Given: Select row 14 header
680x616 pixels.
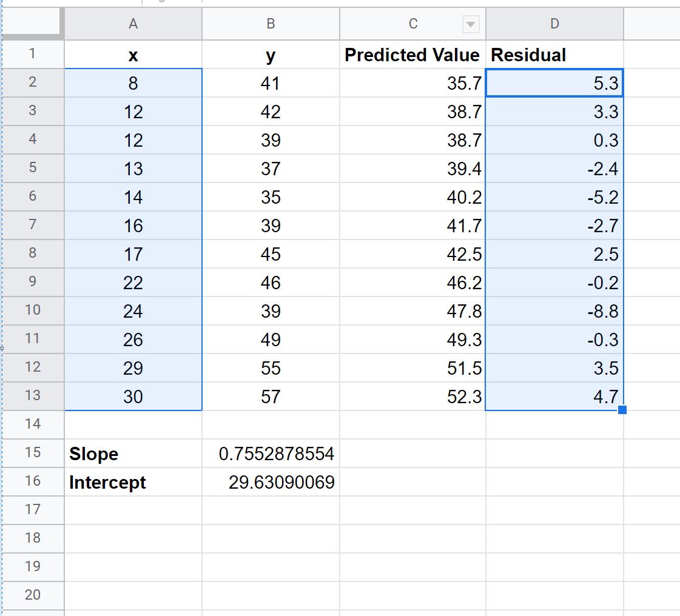Looking at the screenshot, I should point(33,424).
